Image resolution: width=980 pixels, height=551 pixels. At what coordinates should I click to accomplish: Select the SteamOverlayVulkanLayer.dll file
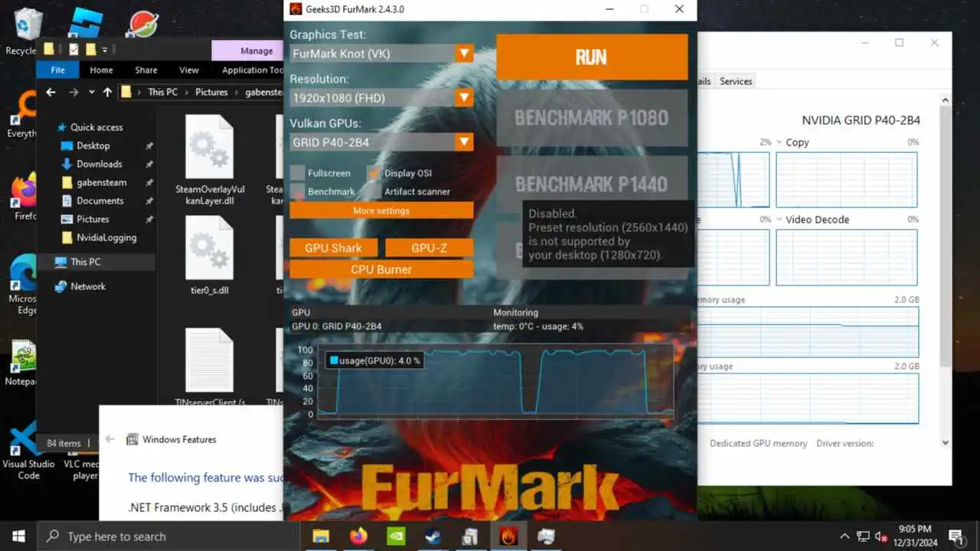click(210, 161)
